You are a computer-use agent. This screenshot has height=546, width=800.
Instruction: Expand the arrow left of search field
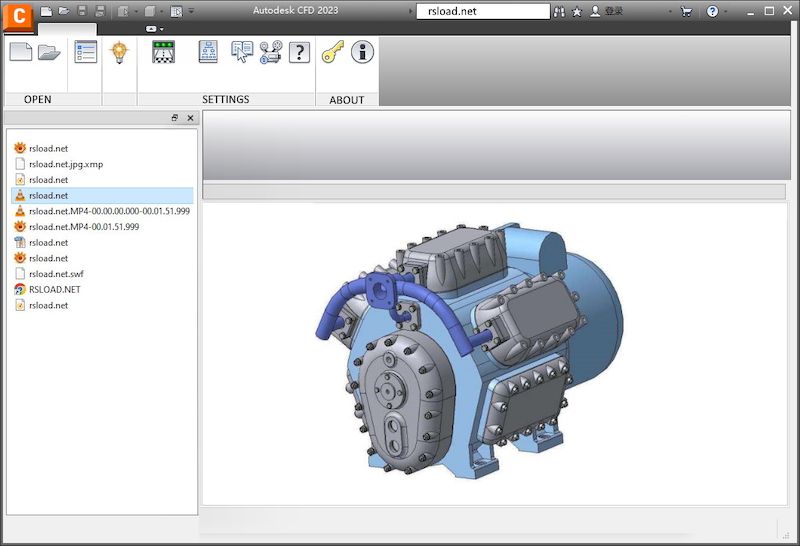pos(411,11)
